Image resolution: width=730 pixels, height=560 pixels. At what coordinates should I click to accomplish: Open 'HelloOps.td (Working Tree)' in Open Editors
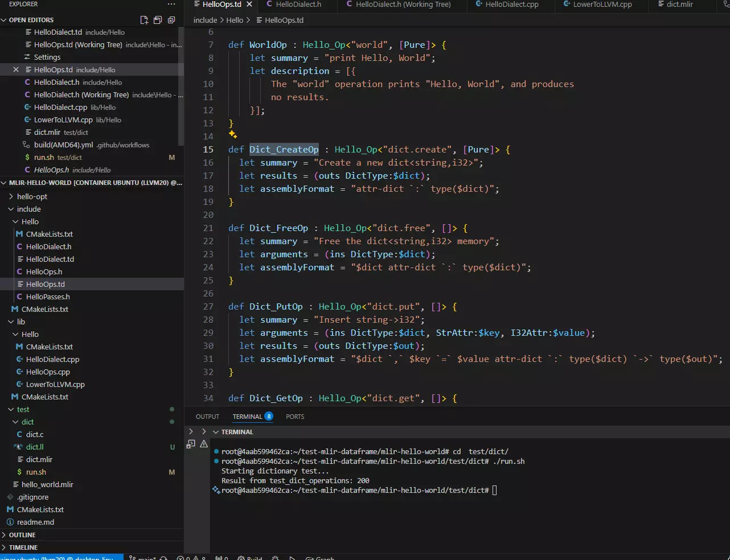pos(78,44)
